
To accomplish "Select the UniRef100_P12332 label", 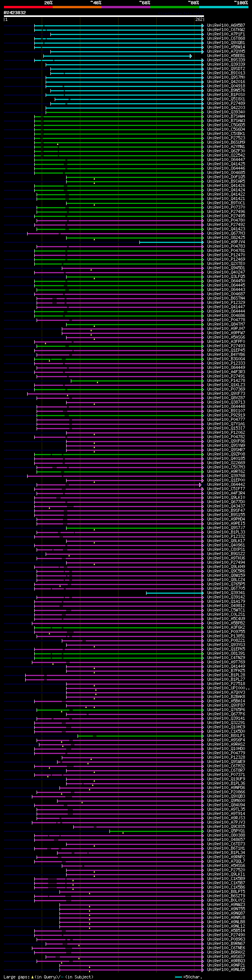I will click(226, 537).
